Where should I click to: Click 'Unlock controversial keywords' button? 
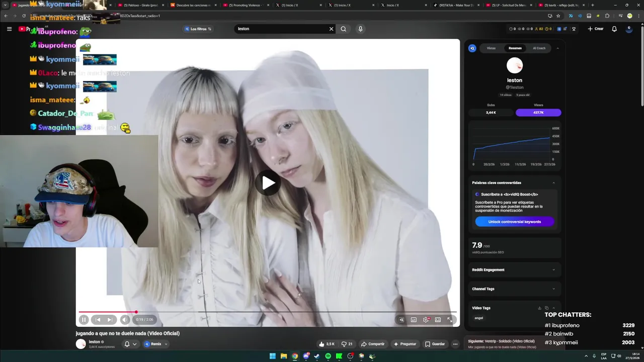514,222
